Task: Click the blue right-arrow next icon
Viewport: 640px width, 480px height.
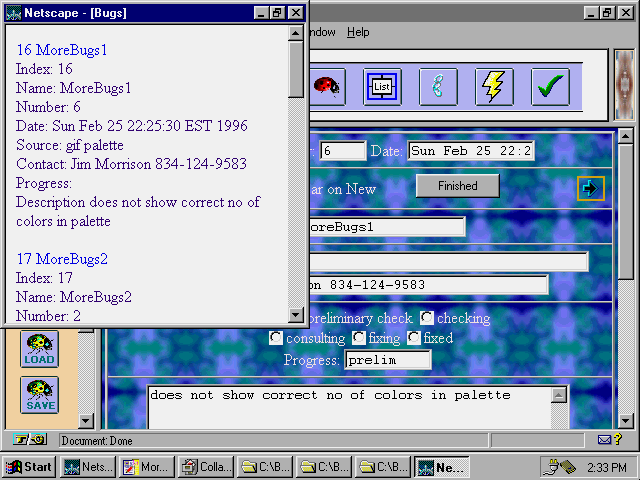Action: [591, 188]
